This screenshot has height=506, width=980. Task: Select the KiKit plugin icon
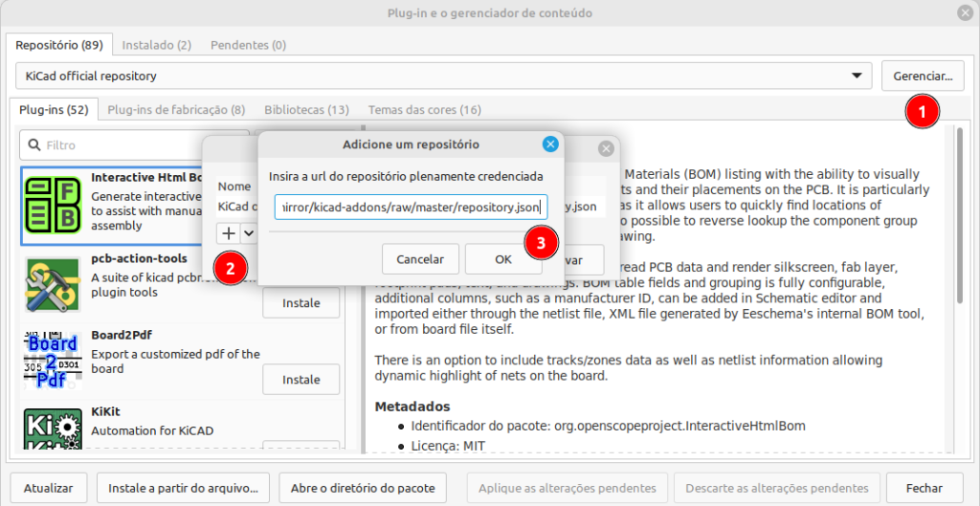click(54, 429)
